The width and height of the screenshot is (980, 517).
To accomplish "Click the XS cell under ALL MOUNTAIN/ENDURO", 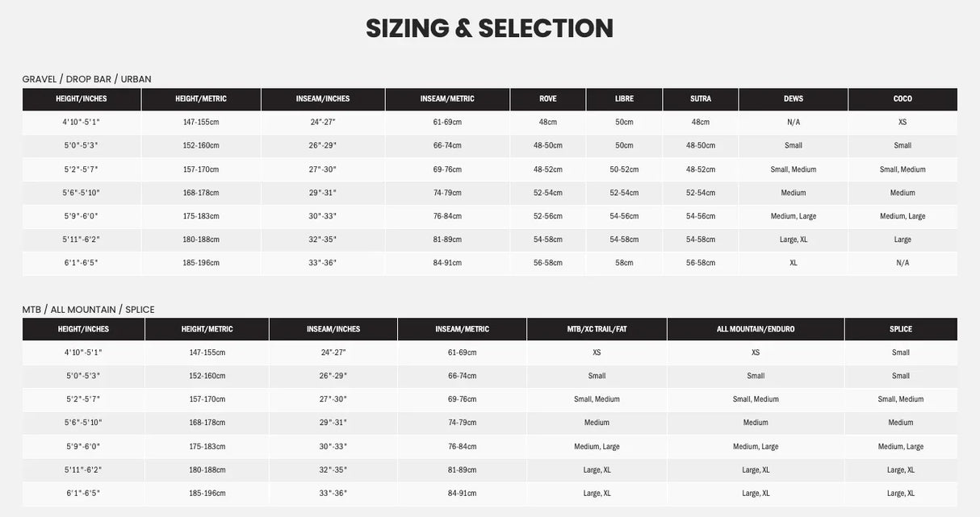I will pos(756,352).
